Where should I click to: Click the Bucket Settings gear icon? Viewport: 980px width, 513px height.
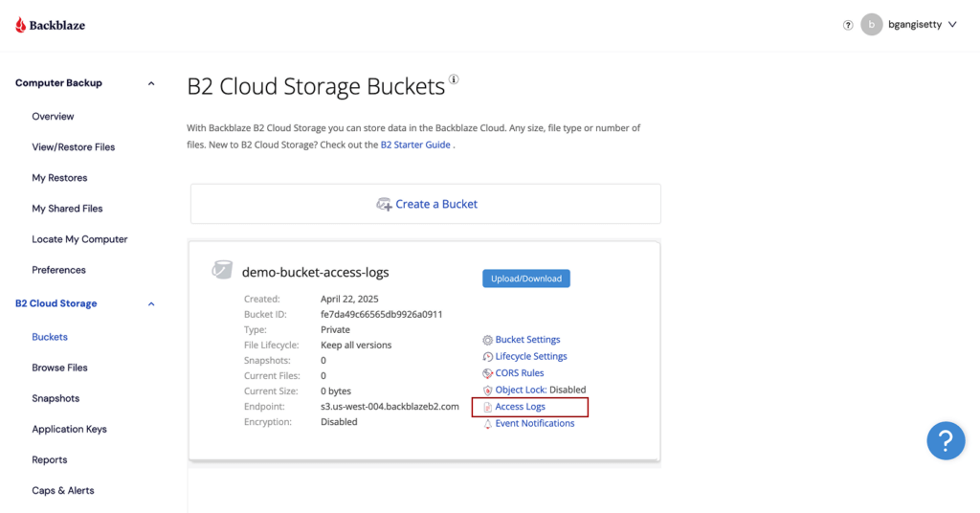click(x=488, y=340)
